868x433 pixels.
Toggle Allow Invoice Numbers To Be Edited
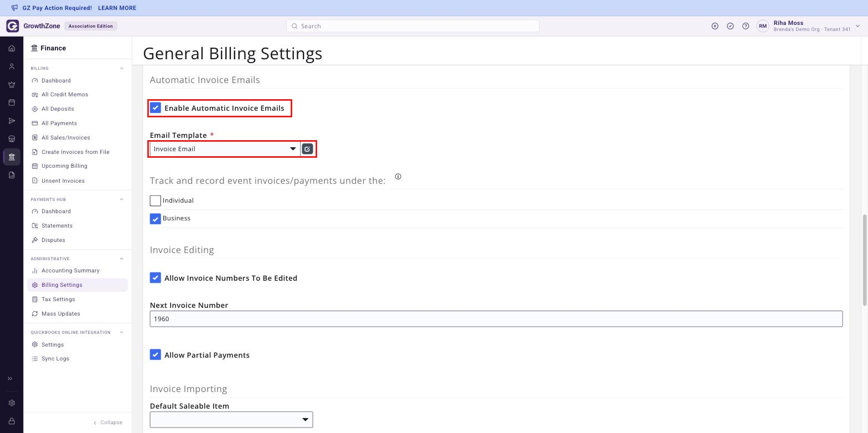click(x=156, y=278)
